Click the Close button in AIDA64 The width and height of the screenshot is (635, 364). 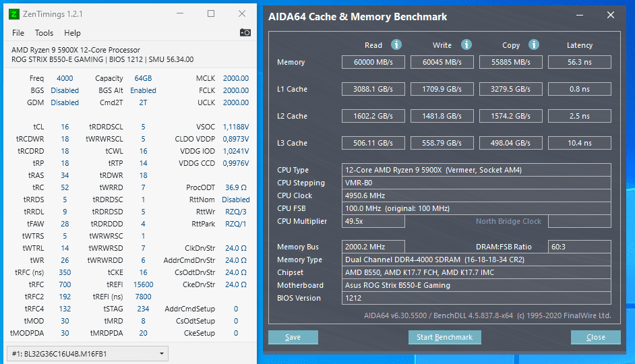coord(596,337)
